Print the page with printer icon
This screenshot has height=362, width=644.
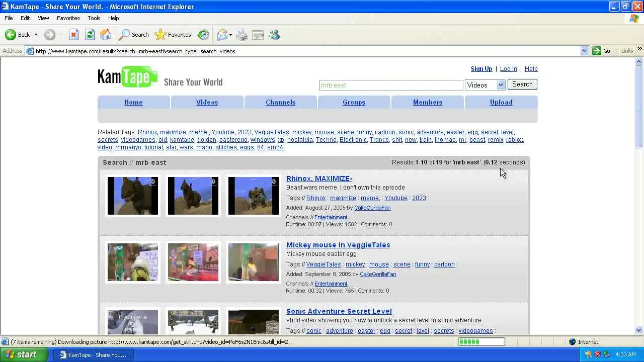coord(242,35)
